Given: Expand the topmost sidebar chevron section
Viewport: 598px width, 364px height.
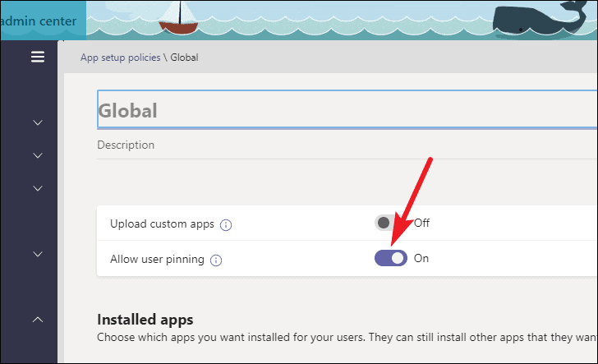Looking at the screenshot, I should [37, 122].
